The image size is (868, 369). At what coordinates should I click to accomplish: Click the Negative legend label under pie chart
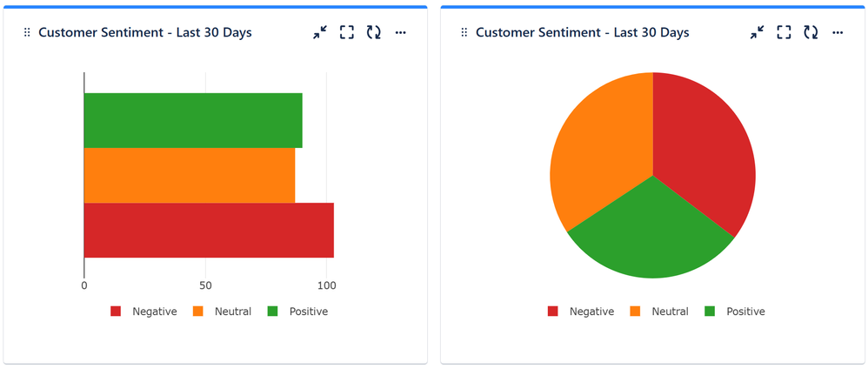tap(591, 312)
